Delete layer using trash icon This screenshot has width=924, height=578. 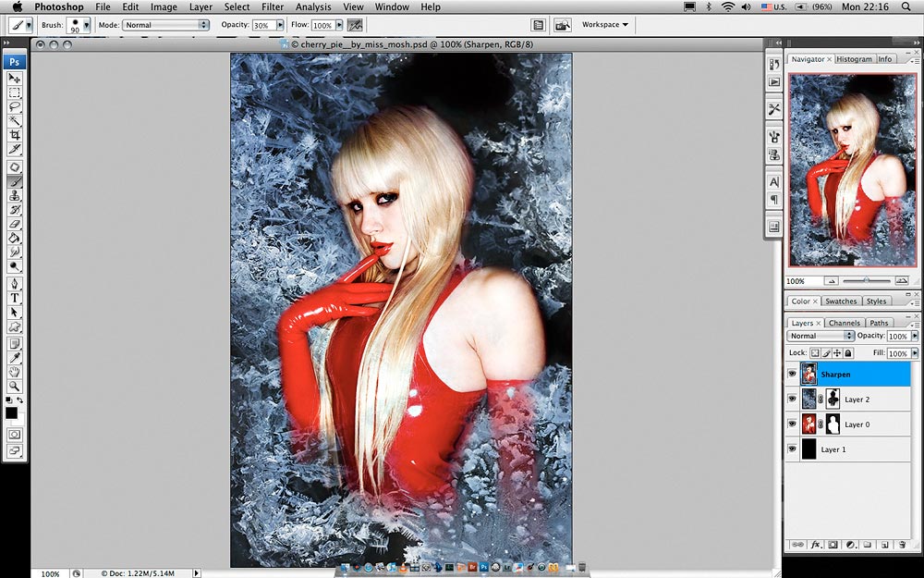[902, 545]
